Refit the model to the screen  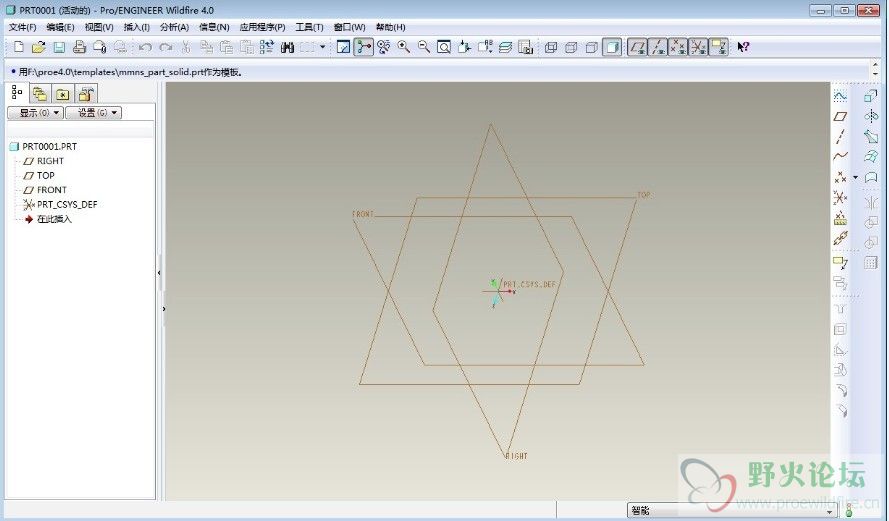[x=444, y=47]
